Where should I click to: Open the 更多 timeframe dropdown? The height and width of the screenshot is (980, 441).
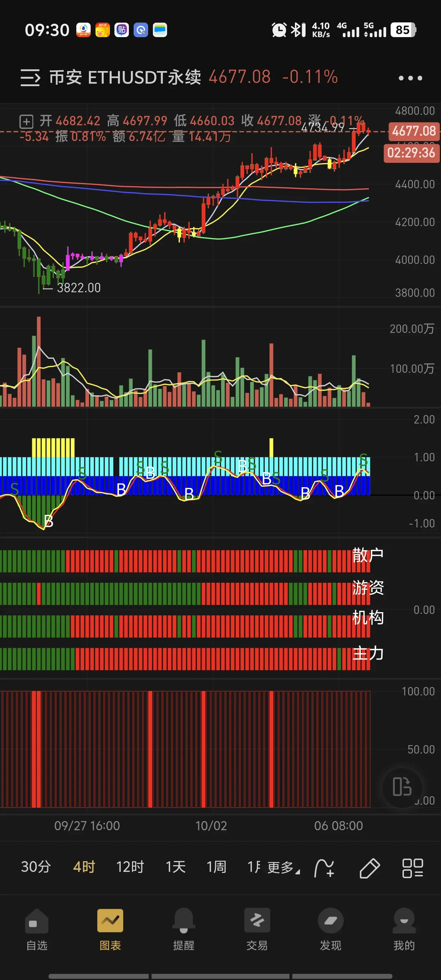point(283,868)
